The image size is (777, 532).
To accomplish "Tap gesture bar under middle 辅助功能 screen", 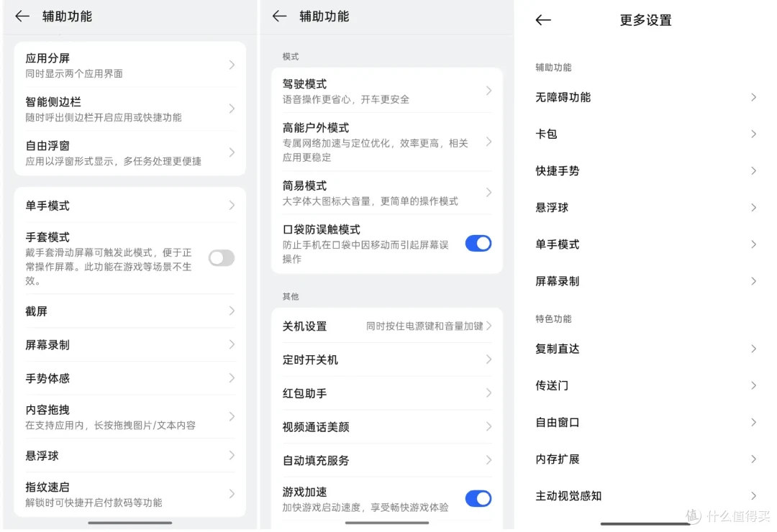I will [x=387, y=523].
